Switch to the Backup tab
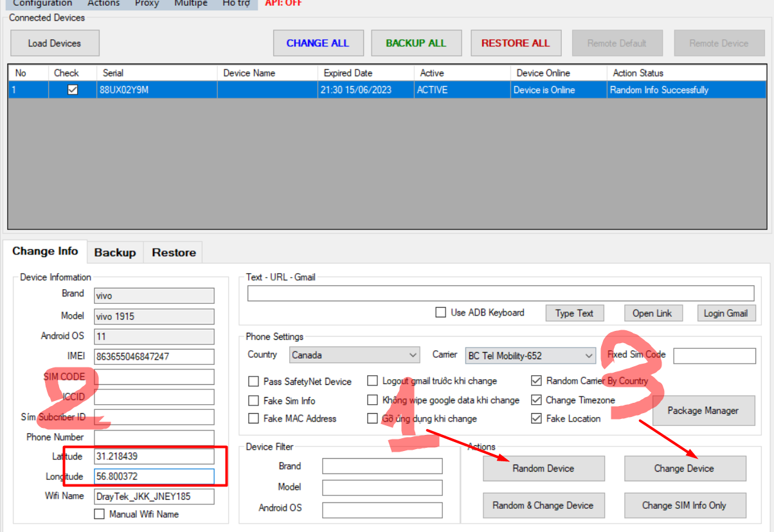The height and width of the screenshot is (532, 774). [114, 253]
